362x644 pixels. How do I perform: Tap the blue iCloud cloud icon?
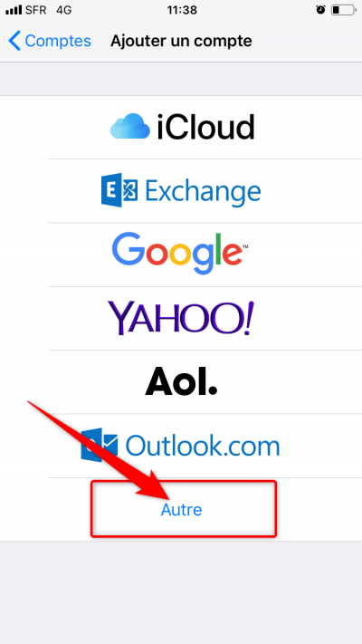pyautogui.click(x=129, y=126)
